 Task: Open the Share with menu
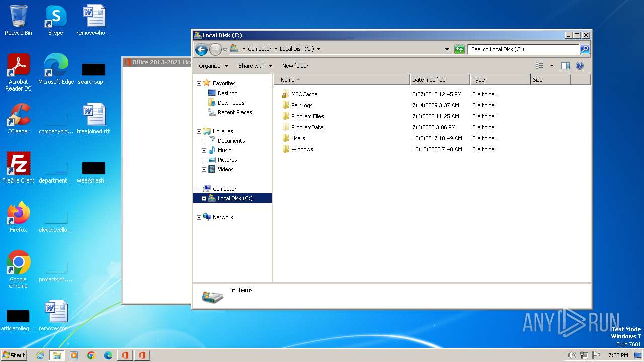tap(255, 66)
